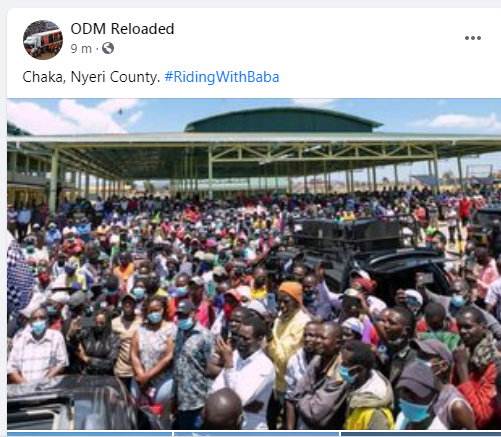
Task: Open the bottom-middle photo strip below main image
Action: (257, 434)
